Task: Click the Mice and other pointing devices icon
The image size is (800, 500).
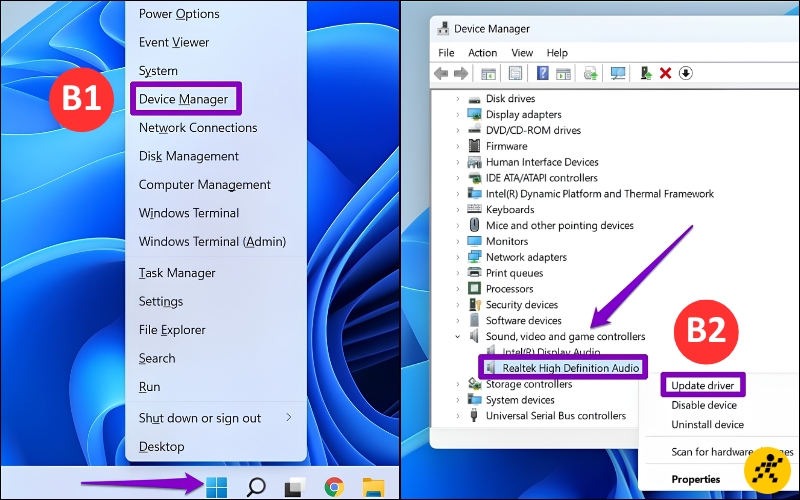Action: pos(474,225)
